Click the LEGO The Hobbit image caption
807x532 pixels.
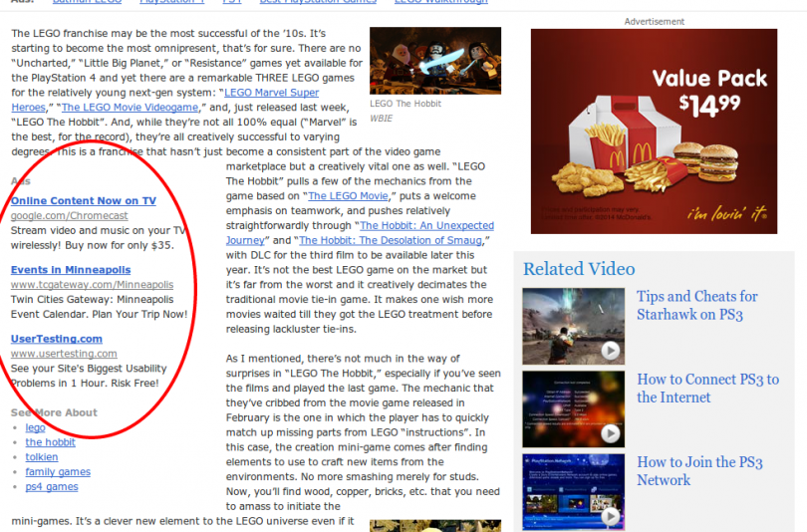click(x=405, y=104)
